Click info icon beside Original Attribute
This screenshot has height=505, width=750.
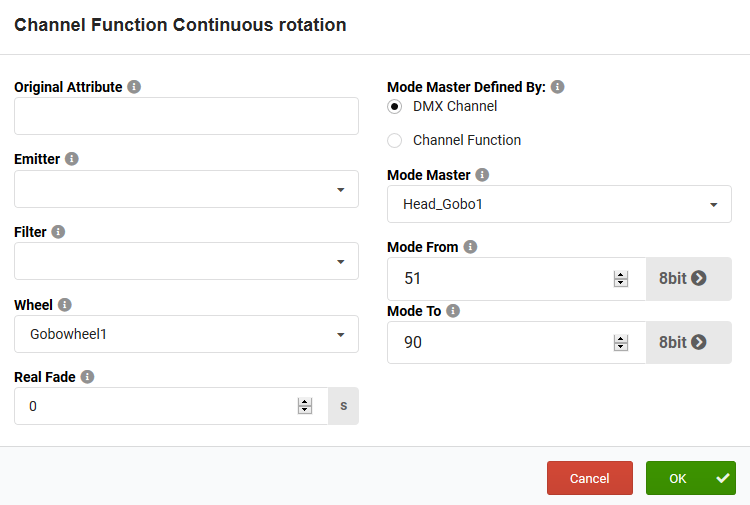pyautogui.click(x=134, y=87)
